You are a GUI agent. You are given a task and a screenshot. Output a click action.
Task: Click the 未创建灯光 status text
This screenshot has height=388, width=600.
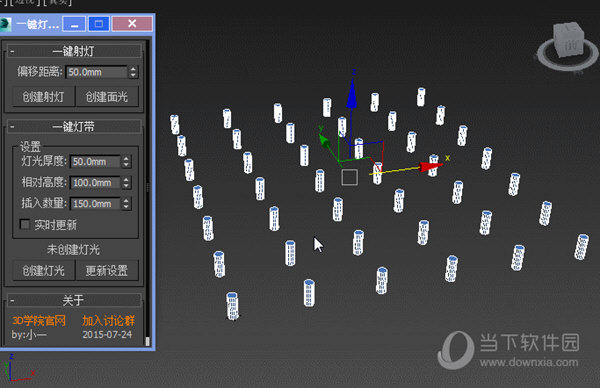pos(73,249)
